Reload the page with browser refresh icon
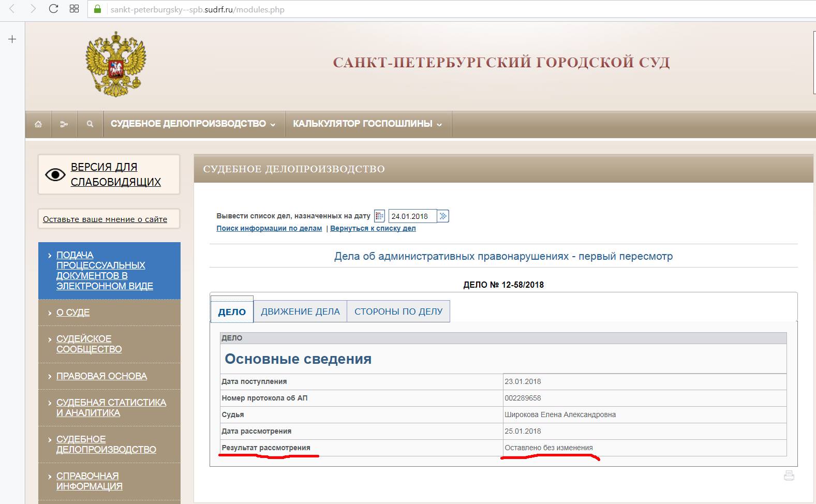816x504 pixels. (x=53, y=9)
